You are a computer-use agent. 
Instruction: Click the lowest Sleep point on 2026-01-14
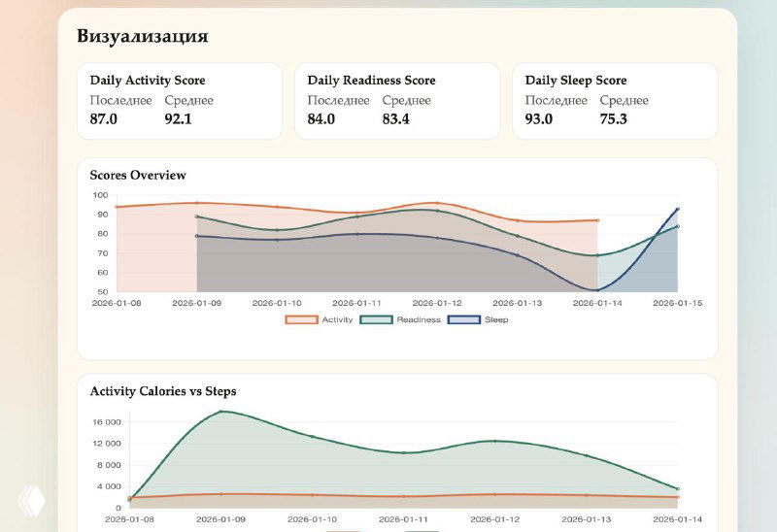pos(597,290)
